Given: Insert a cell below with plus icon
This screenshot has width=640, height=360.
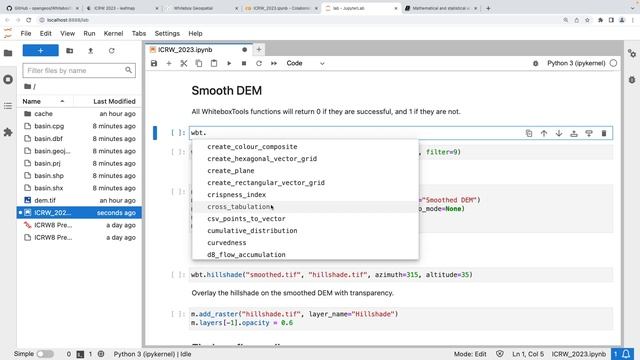Looking at the screenshot, I should point(169,63).
